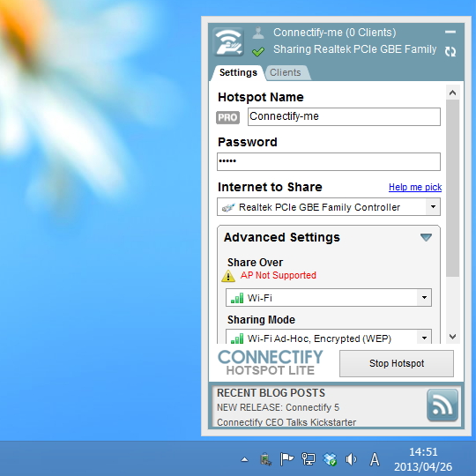The width and height of the screenshot is (476, 476).
Task: Click the Stop Hotspot button
Action: 397,364
